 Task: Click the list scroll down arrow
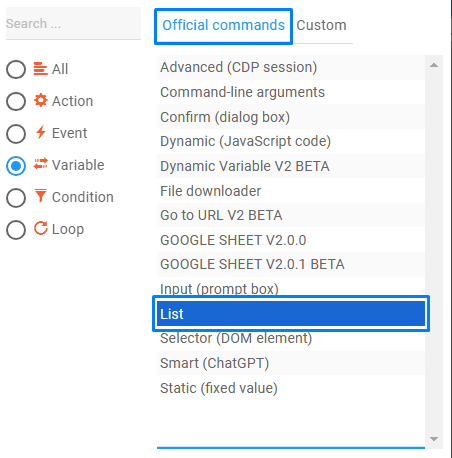pos(434,439)
